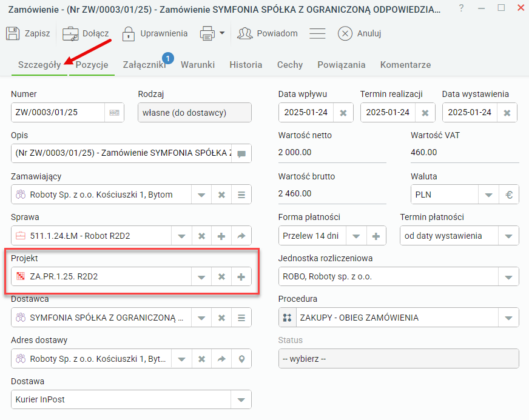The image size is (529, 420).
Task: Clear the Dostawca field
Action: click(x=221, y=318)
